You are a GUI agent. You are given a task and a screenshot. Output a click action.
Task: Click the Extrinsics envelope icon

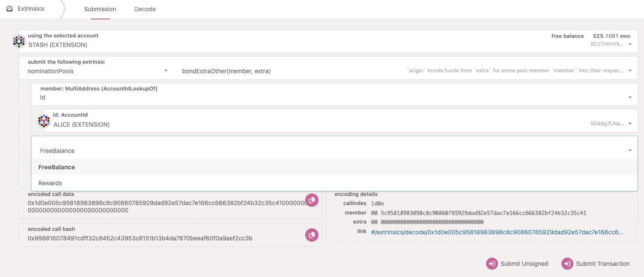pyautogui.click(x=9, y=9)
